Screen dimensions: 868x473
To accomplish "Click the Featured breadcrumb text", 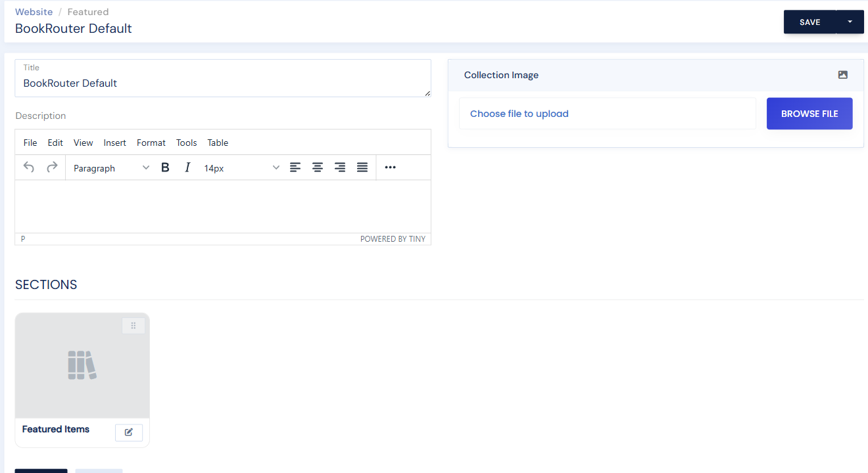I will [88, 12].
